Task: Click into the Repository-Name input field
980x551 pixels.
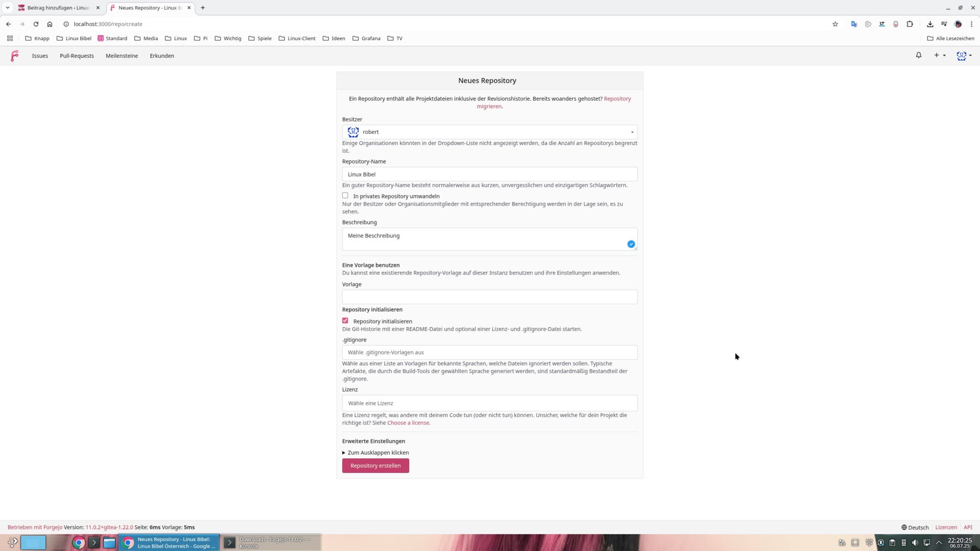Action: click(x=489, y=174)
